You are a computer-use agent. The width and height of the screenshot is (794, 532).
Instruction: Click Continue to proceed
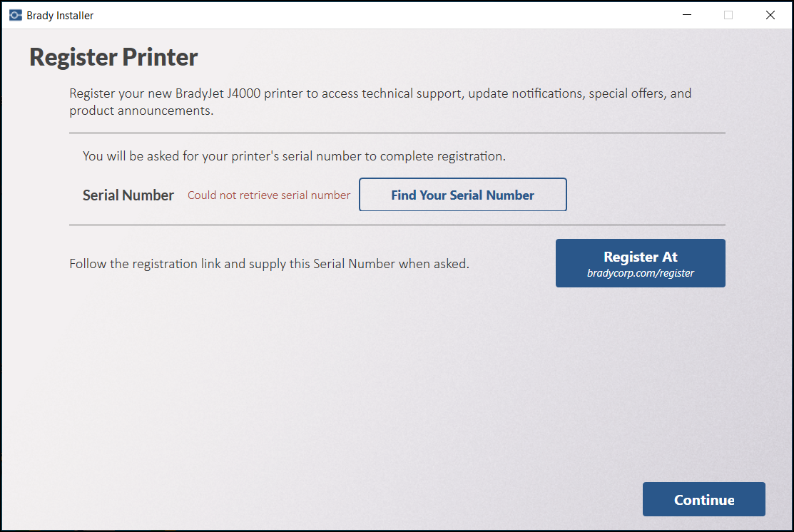pos(703,499)
